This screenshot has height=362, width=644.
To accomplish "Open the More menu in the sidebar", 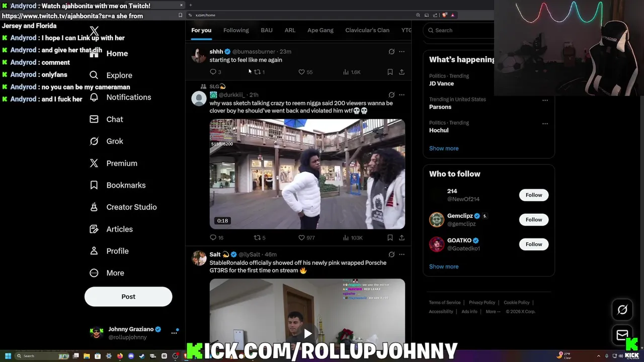I will [107, 273].
